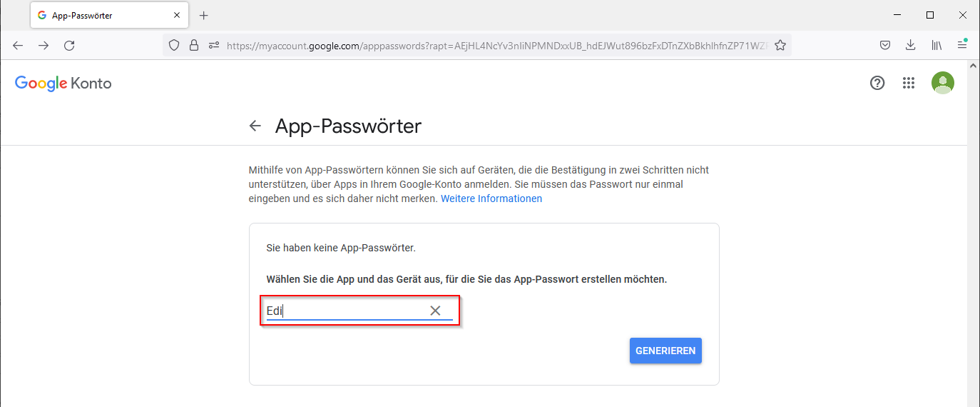
Task: Click the browser forward arrow button
Action: point(44,45)
